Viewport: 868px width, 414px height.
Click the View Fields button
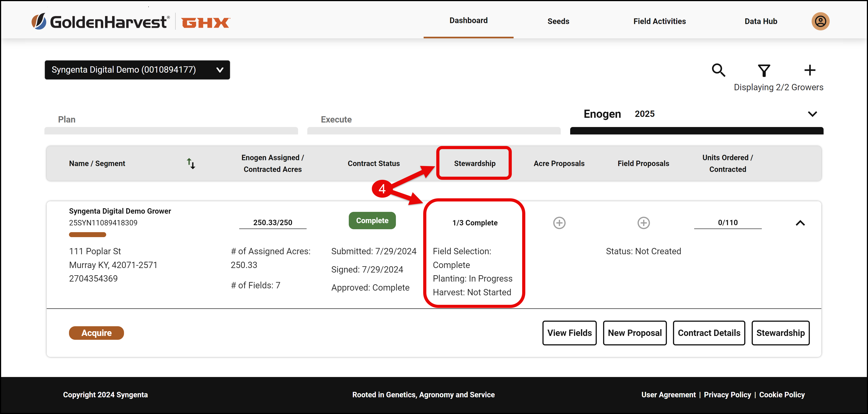coord(569,333)
